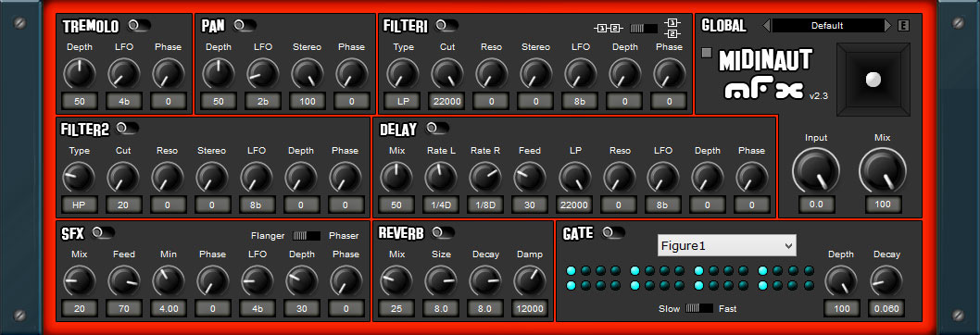Click the Input value field 0.0
Image resolution: width=980 pixels, height=335 pixels.
point(816,205)
